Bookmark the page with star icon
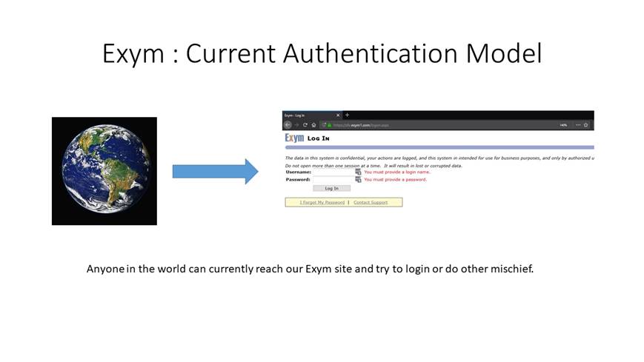The width and height of the screenshot is (644, 362). coord(586,125)
